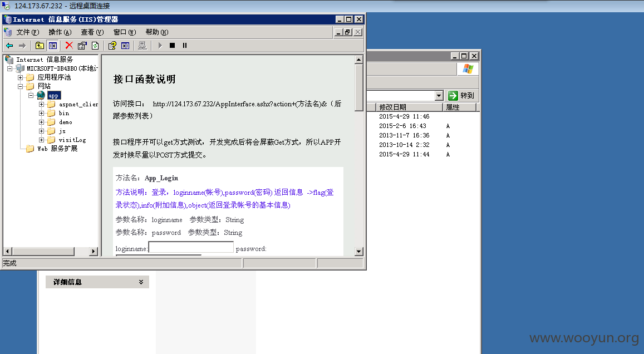Click date 2015-2-6 16:43 row

pos(402,126)
